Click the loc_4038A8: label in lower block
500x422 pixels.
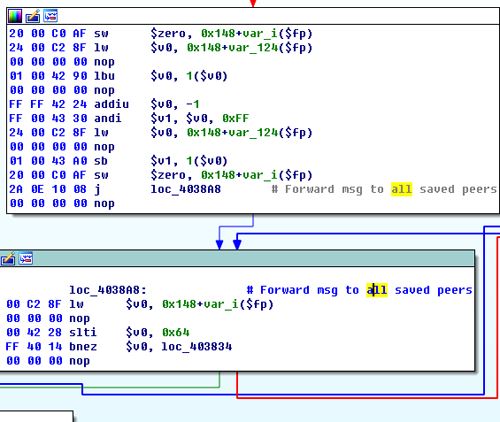tap(108, 290)
